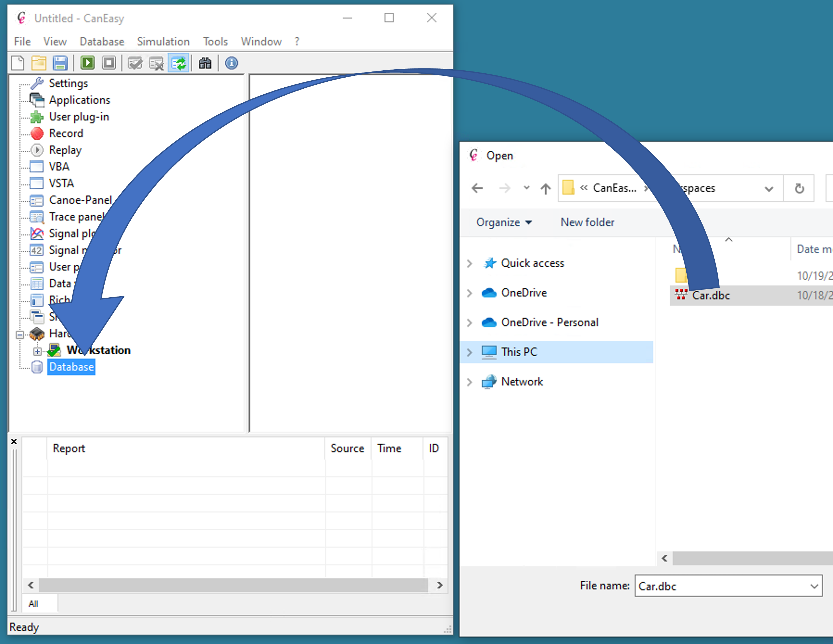
Task: Expand the Workstation tree node
Action: click(37, 352)
